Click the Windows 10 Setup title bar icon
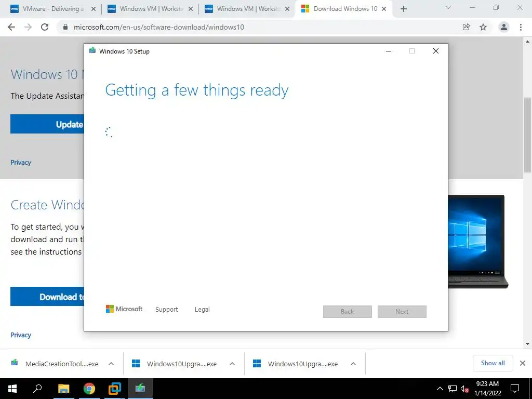Viewport: 532px width, 399px height. click(x=92, y=50)
